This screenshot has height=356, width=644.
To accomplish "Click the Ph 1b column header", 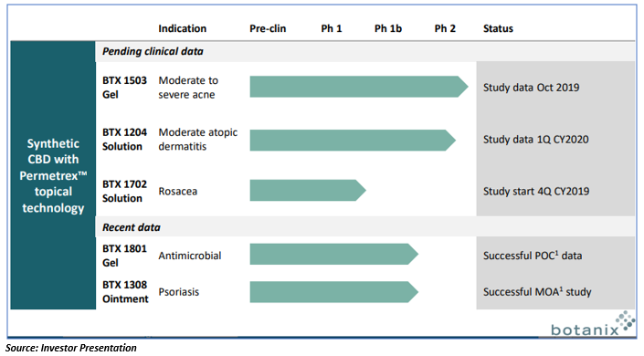I will 388,28.
